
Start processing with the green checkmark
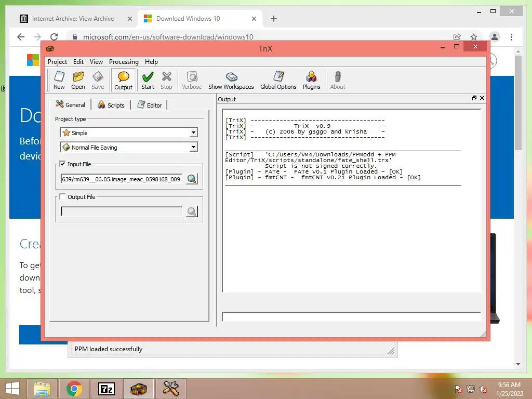click(x=148, y=80)
